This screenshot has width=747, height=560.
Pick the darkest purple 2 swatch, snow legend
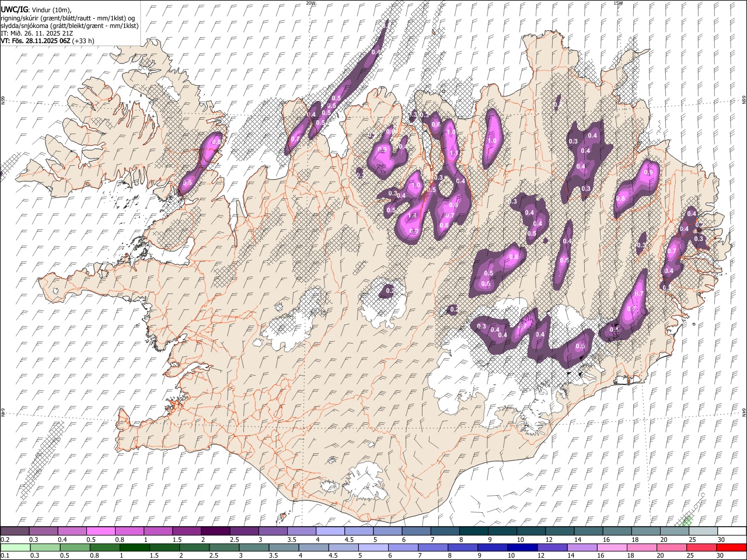coord(215,531)
